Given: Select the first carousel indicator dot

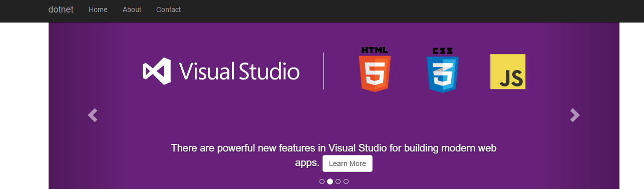Looking at the screenshot, I should click(x=322, y=181).
